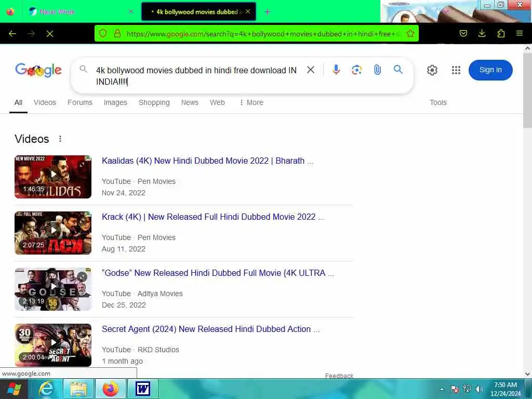Image resolution: width=532 pixels, height=399 pixels.
Task: Go to Google homepage via the logo
Action: [x=38, y=70]
